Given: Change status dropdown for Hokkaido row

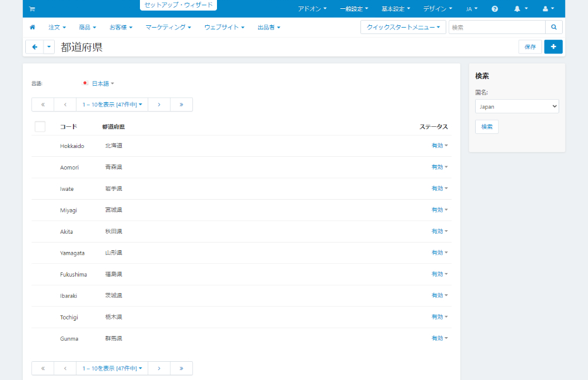Looking at the screenshot, I should [x=439, y=146].
